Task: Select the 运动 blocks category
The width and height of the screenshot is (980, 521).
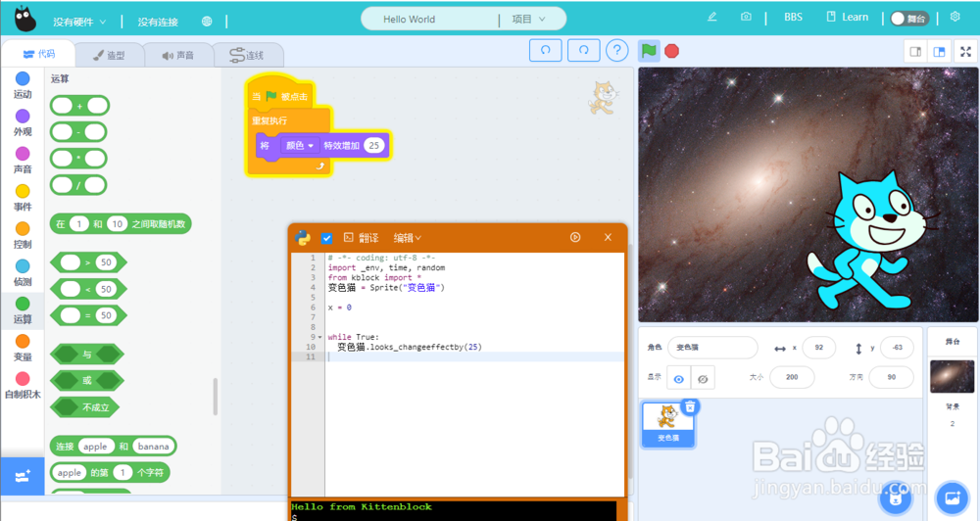Action: 23,85
